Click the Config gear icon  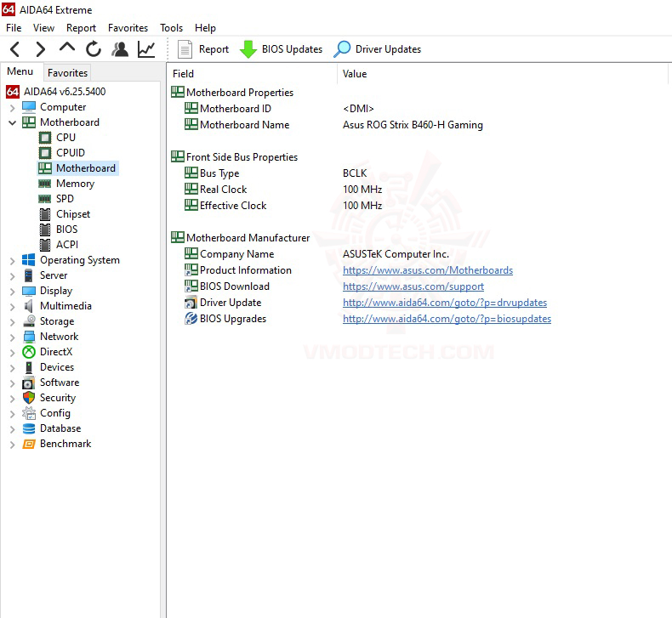click(29, 413)
